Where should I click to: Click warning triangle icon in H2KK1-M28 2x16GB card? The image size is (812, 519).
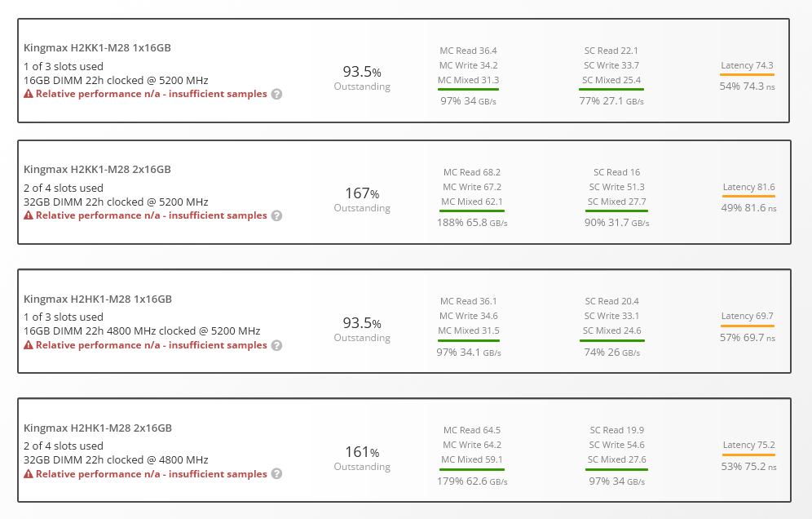click(x=29, y=215)
